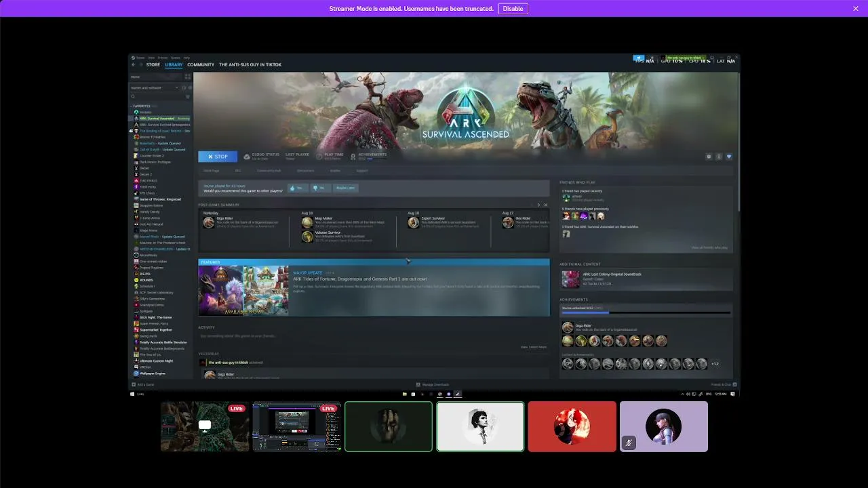This screenshot has width=868, height=488.
Task: Open Manage Downloads at bottom bar
Action: point(434,385)
